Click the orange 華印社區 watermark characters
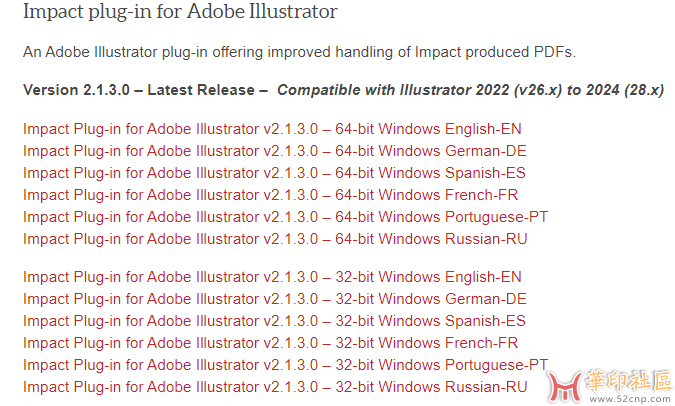Image resolution: width=675 pixels, height=406 pixels. tap(629, 381)
